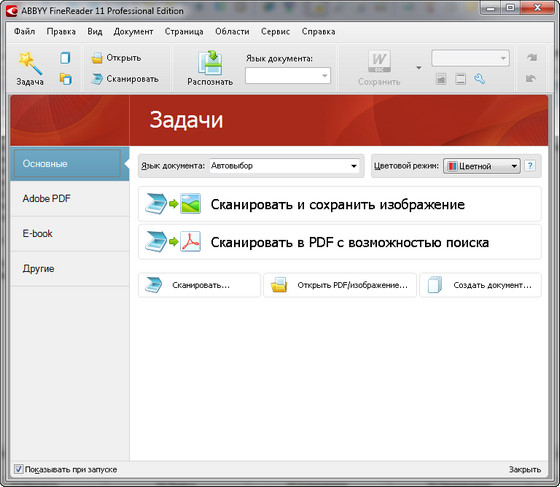560x487 pixels.
Task: Click the blue wrench options icon
Action: [x=479, y=79]
